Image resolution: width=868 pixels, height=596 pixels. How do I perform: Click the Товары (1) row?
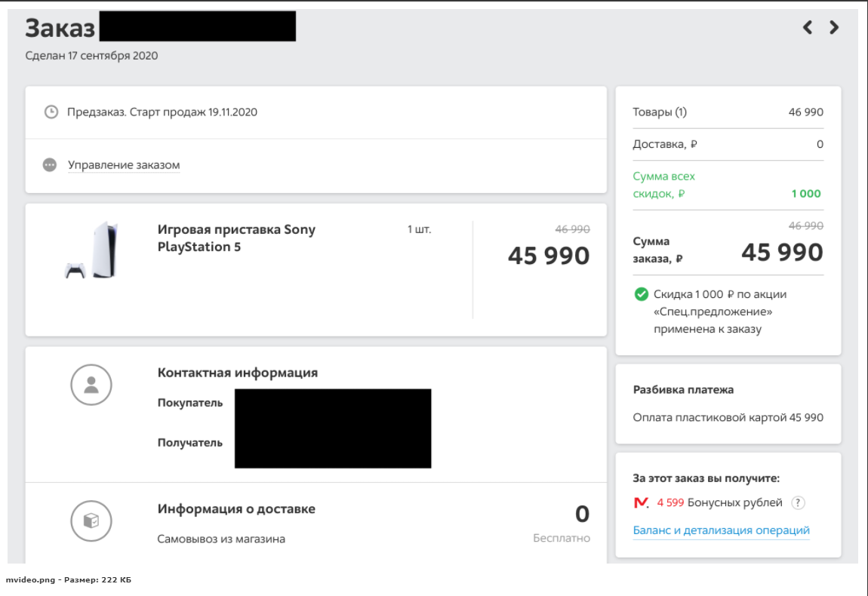[728, 112]
